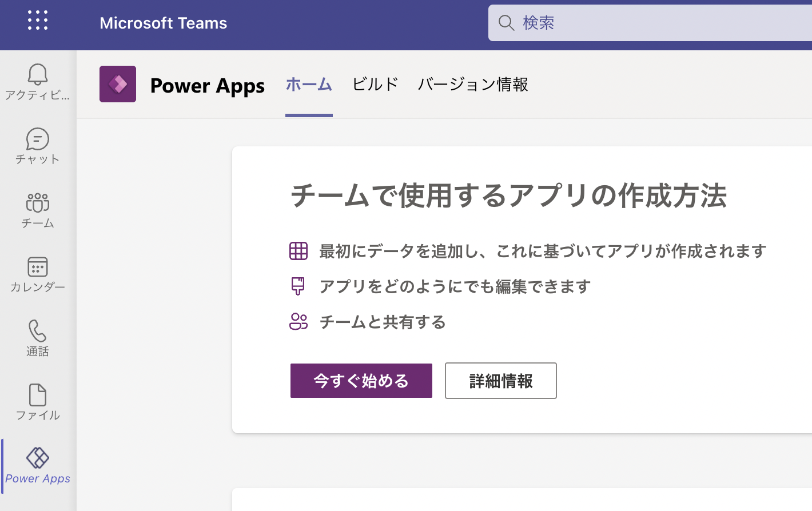This screenshot has width=812, height=511.
Task: Switch to the バージョン情報 tab
Action: click(473, 85)
